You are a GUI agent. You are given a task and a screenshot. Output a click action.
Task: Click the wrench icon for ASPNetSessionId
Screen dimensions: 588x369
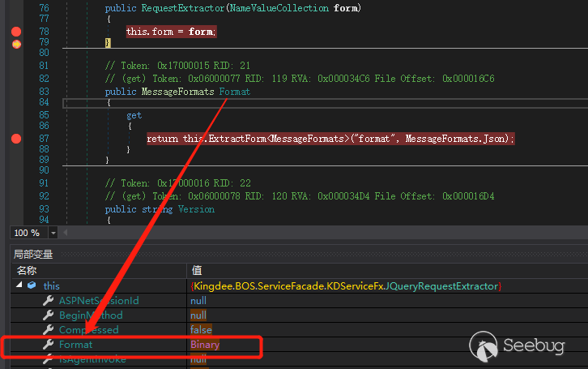[x=48, y=300]
